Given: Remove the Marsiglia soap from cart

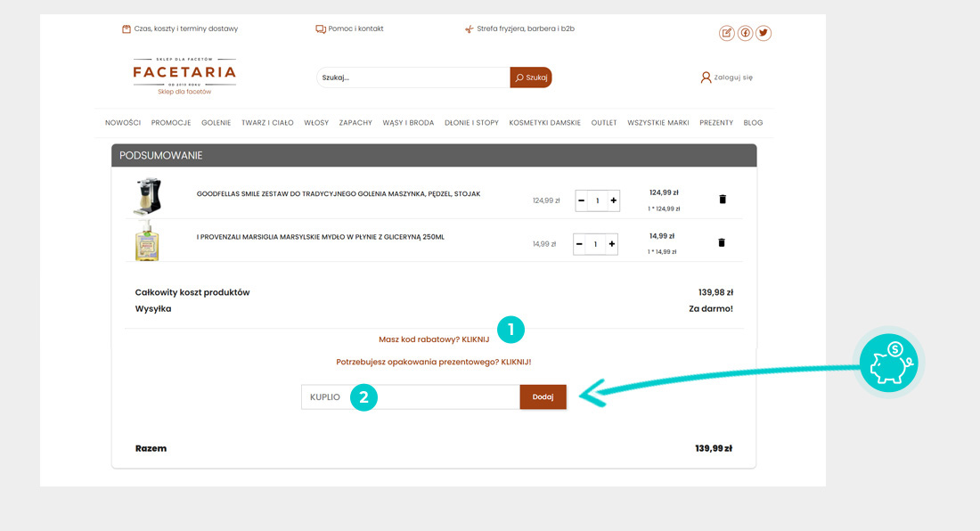Looking at the screenshot, I should tap(722, 242).
